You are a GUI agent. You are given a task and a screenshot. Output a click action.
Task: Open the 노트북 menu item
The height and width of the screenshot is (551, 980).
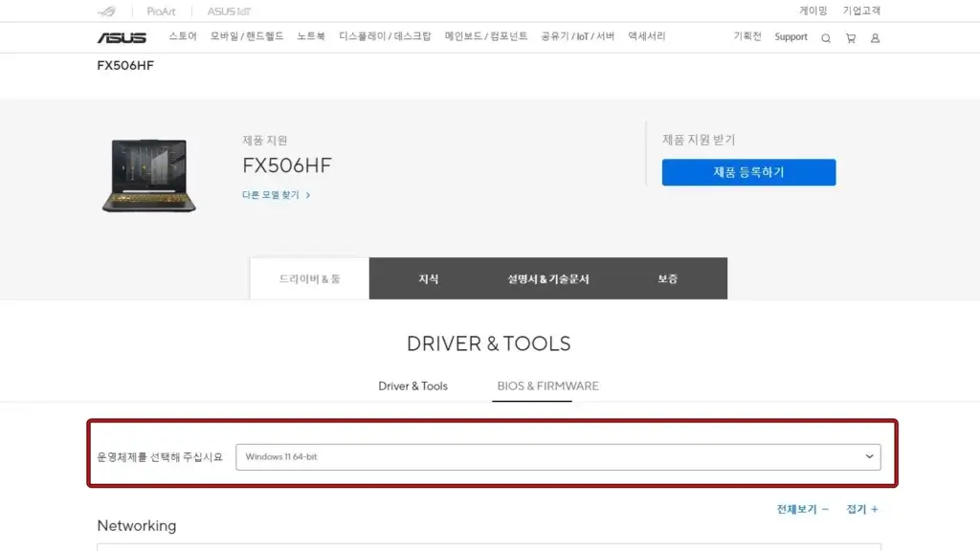click(309, 37)
